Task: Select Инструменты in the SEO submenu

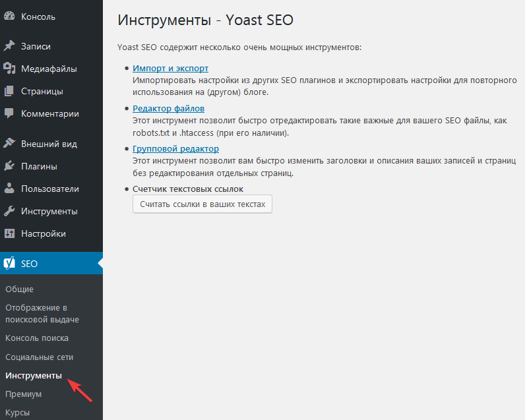Action: 34,375
